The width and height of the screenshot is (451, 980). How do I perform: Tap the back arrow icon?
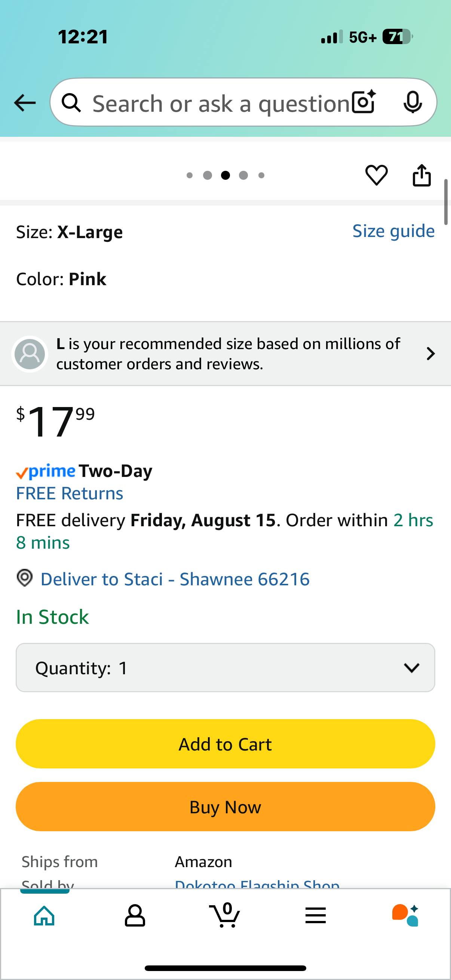click(25, 103)
